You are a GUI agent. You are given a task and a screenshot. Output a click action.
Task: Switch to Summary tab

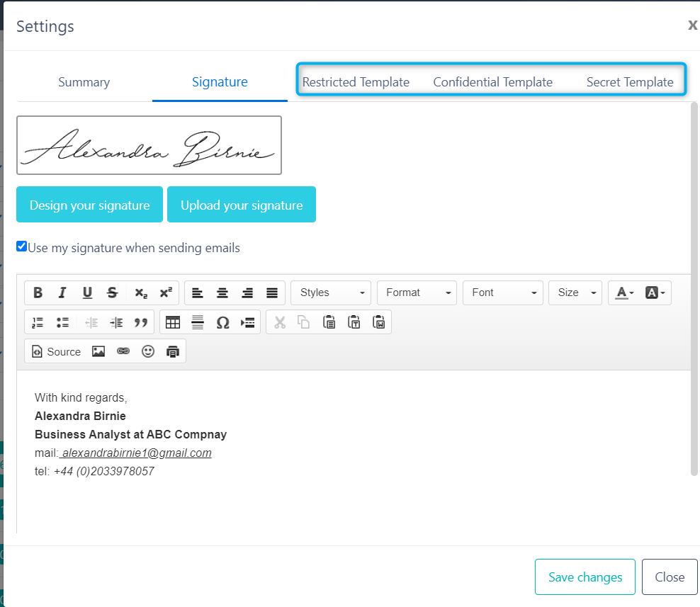(x=84, y=82)
